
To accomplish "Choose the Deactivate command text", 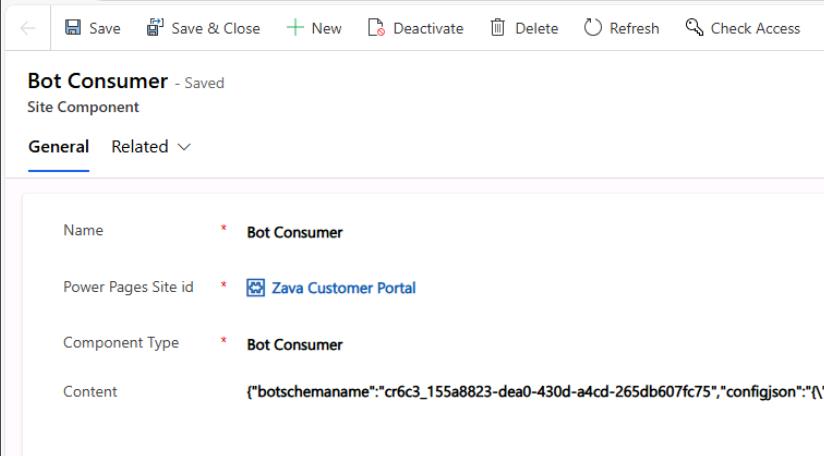I will coord(428,28).
